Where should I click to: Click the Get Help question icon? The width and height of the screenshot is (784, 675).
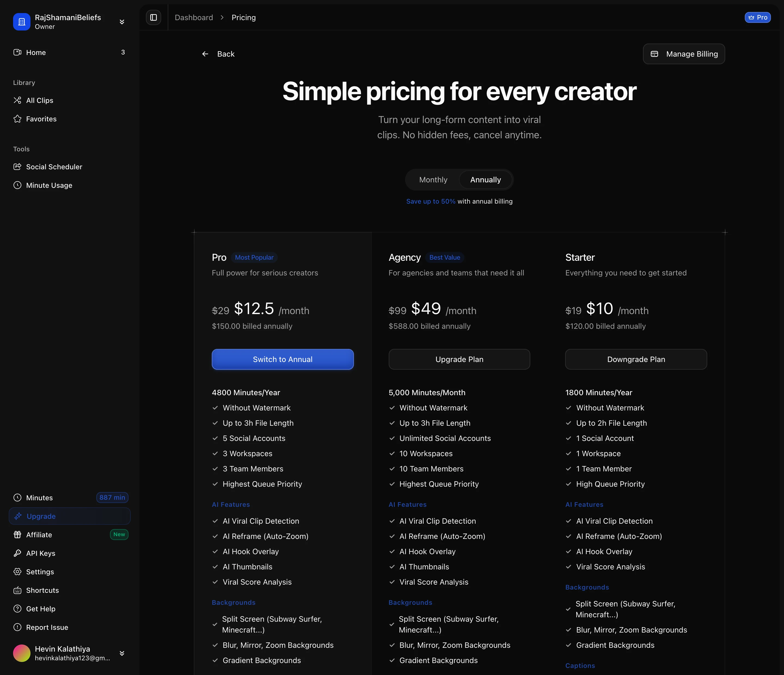point(17,609)
